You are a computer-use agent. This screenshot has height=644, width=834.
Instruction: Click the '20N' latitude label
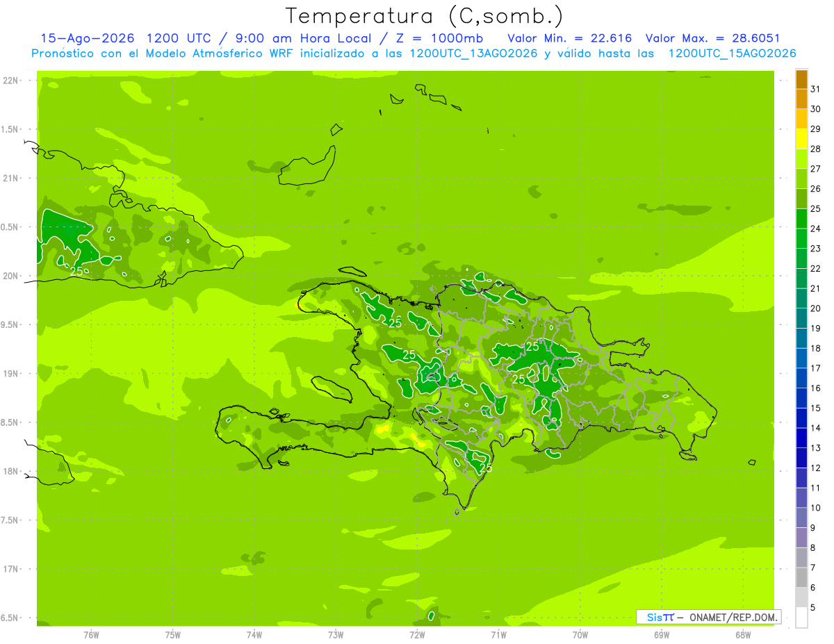10,276
